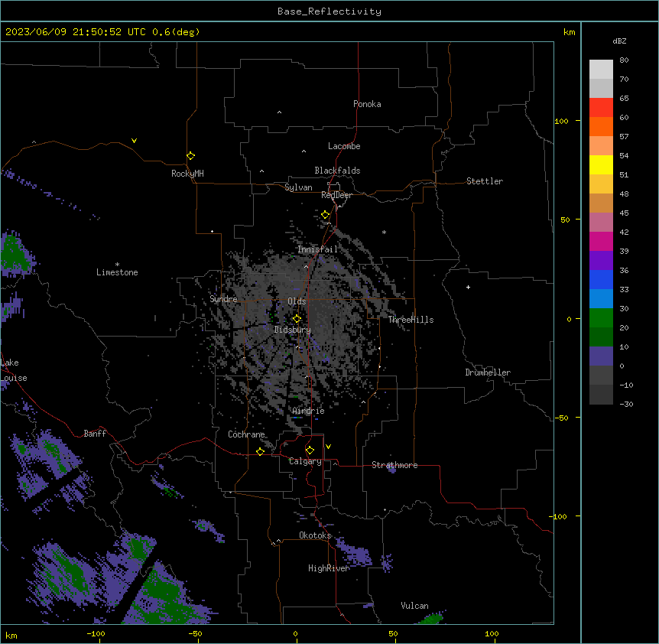Pick the magenta swatch between 42 and 39 dBZ
This screenshot has height=644, width=659.
(x=601, y=241)
